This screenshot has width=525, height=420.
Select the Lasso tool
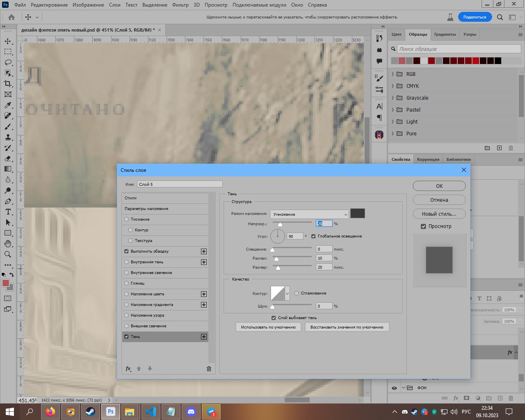[x=8, y=62]
